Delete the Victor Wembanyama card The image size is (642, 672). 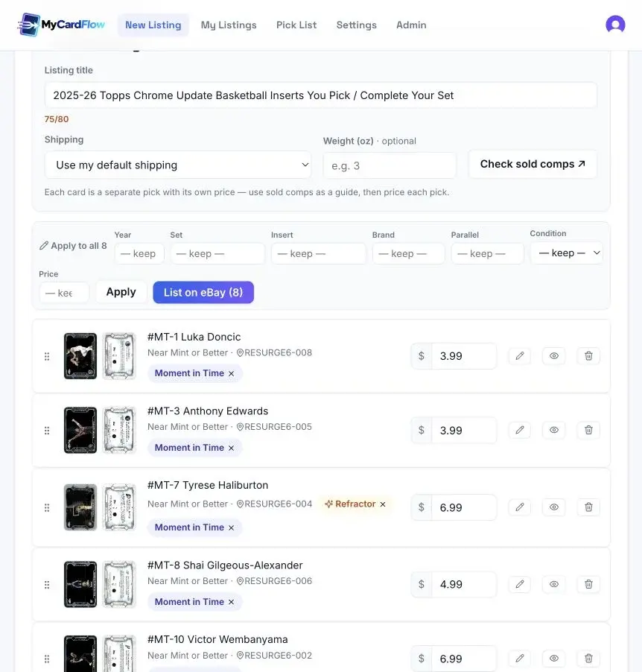tap(588, 659)
